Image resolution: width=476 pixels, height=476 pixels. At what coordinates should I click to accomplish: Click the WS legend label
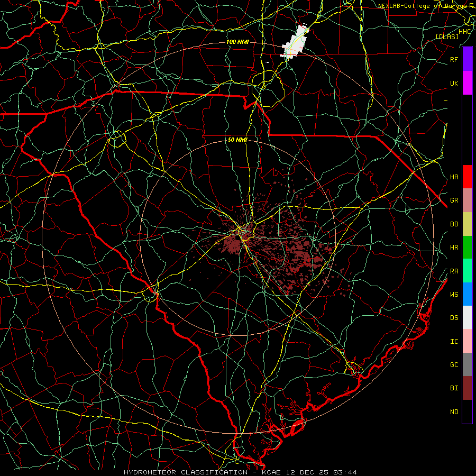pyautogui.click(x=454, y=294)
